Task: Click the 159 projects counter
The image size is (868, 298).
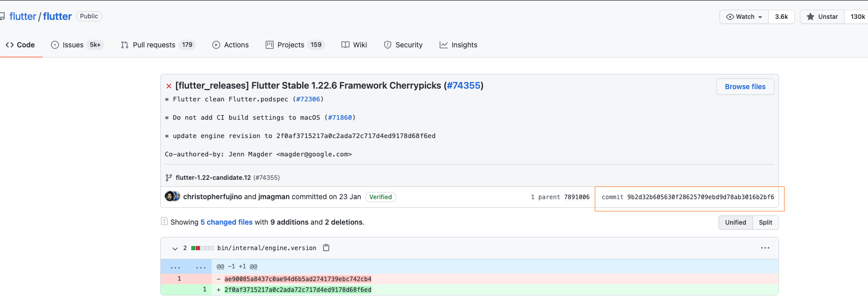Action: point(316,45)
